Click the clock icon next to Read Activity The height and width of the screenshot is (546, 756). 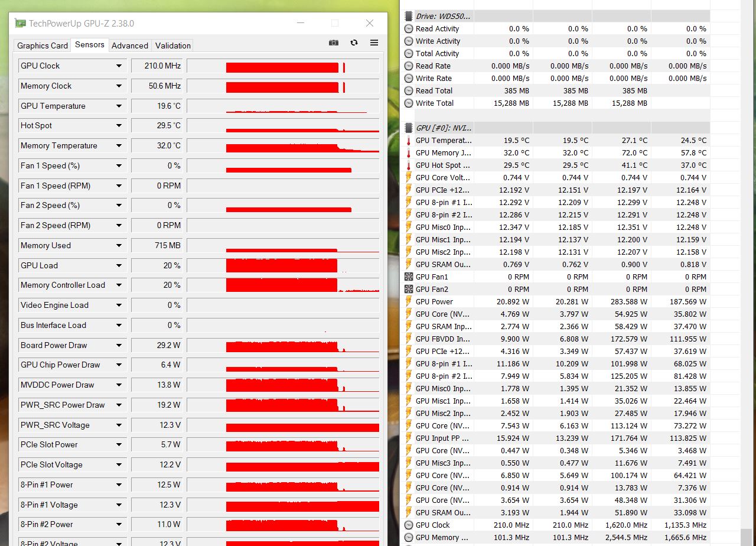click(x=409, y=28)
